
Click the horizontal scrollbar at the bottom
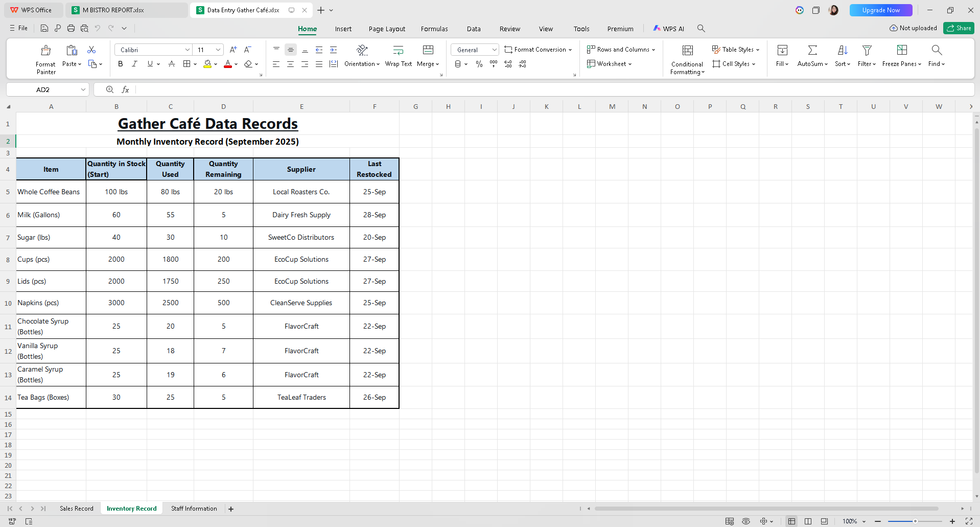click(766, 509)
